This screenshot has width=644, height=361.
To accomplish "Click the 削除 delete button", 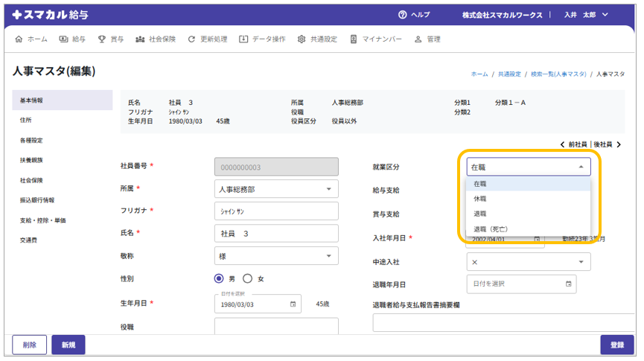I will pyautogui.click(x=29, y=345).
